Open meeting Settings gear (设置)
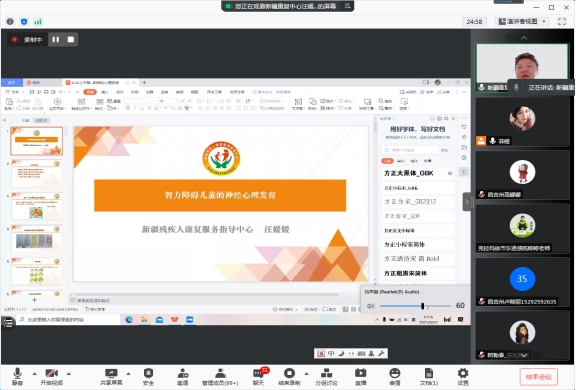 click(x=463, y=376)
